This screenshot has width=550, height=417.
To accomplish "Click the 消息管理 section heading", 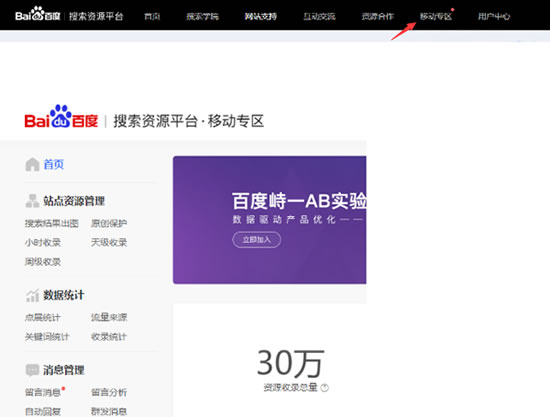I will coord(63,370).
